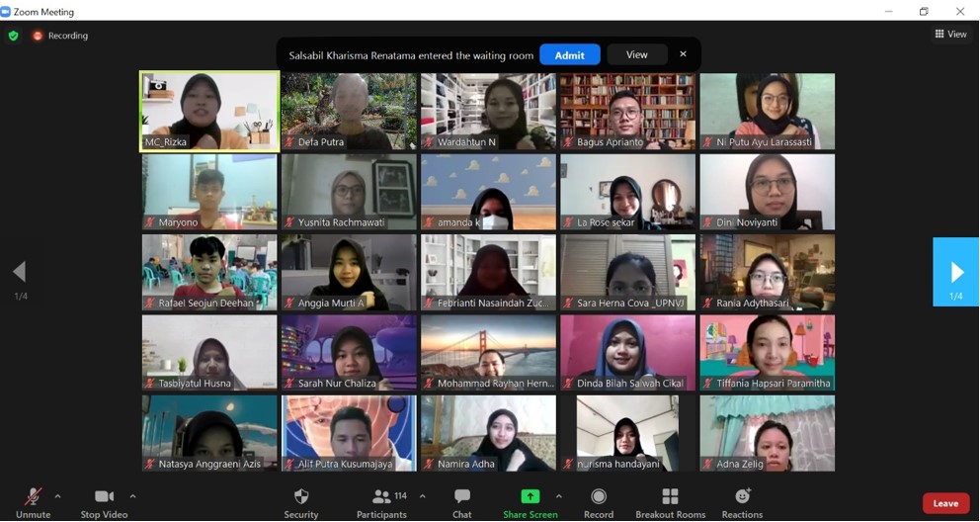The height and width of the screenshot is (522, 980).
Task: Leave the meeting
Action: tap(944, 503)
